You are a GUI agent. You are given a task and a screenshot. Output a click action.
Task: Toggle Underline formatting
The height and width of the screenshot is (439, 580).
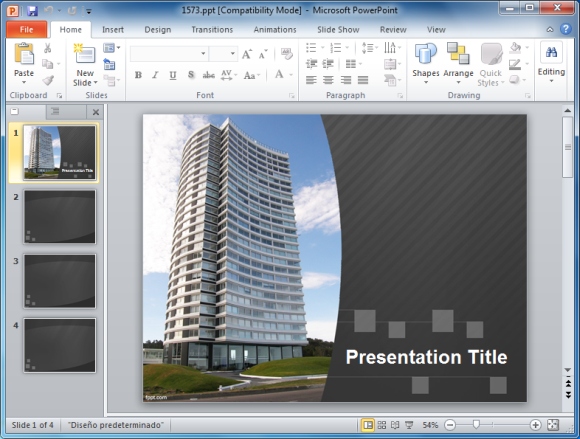173,75
